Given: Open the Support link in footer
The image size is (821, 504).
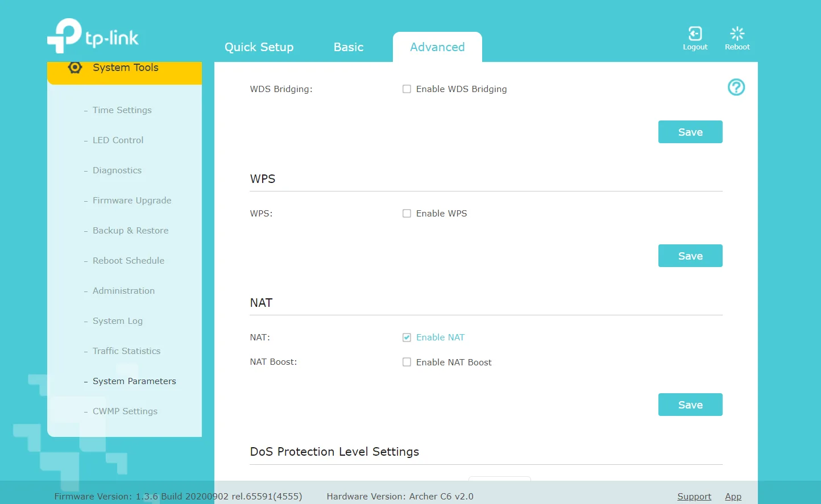Looking at the screenshot, I should pyautogui.click(x=694, y=496).
